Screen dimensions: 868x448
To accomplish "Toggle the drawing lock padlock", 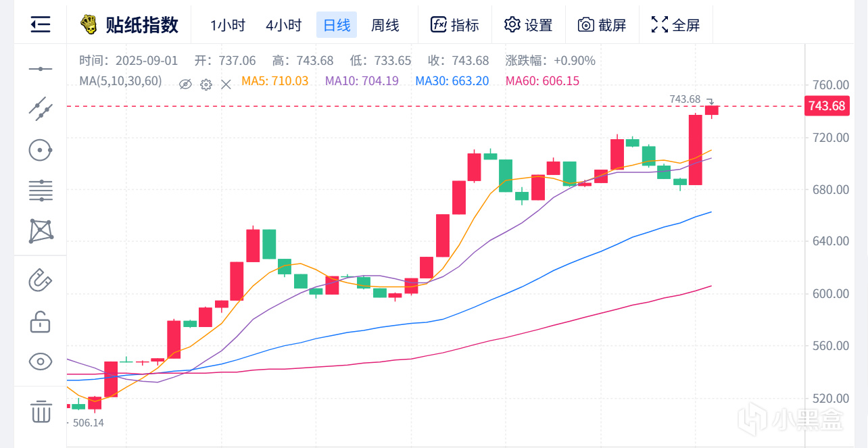I will click(x=41, y=321).
